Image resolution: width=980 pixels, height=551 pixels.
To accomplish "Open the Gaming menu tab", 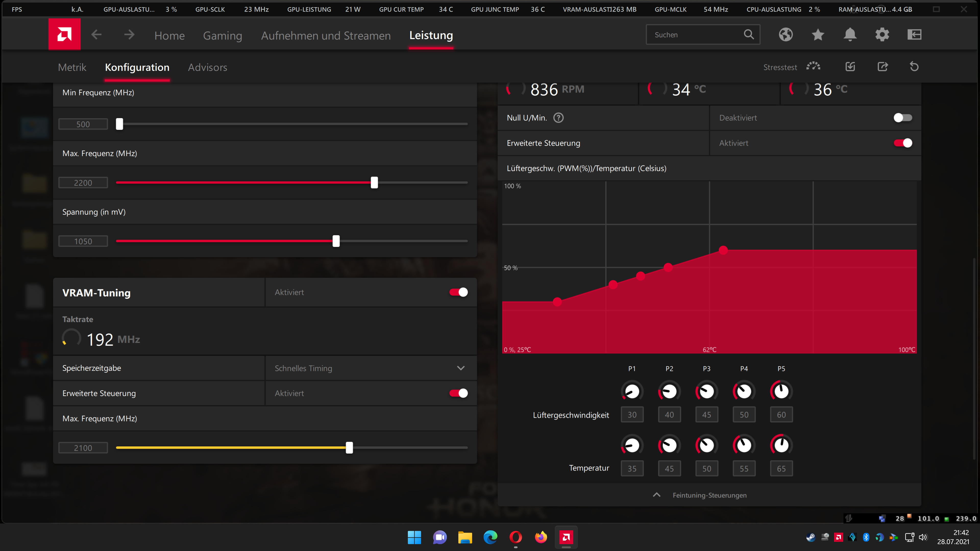I will (223, 35).
